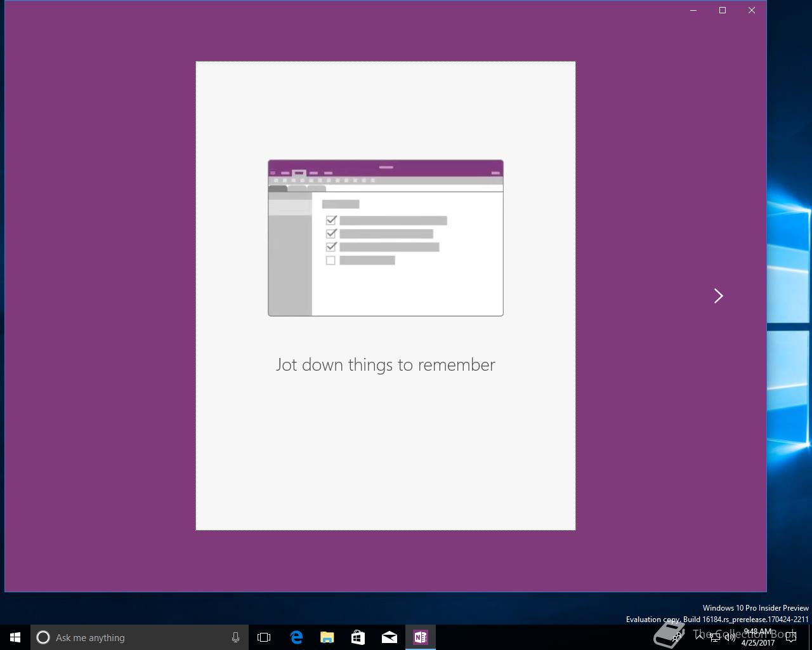
Task: Open the Mail app from the taskbar
Action: [x=389, y=637]
